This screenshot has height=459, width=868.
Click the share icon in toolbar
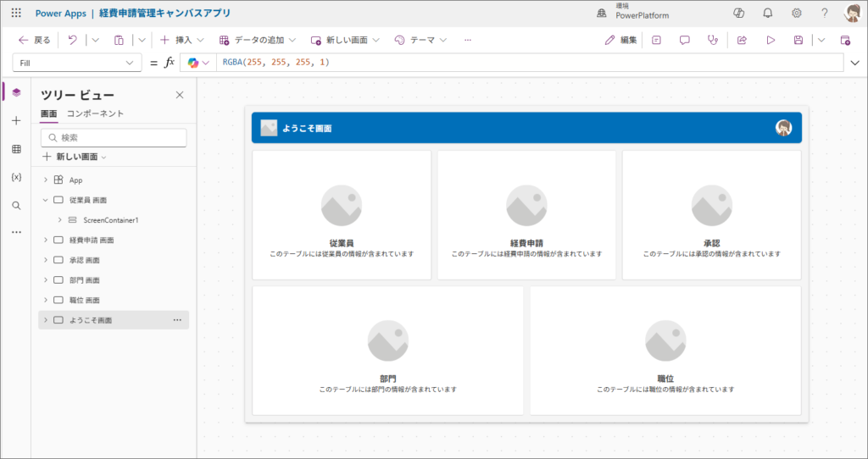click(742, 40)
